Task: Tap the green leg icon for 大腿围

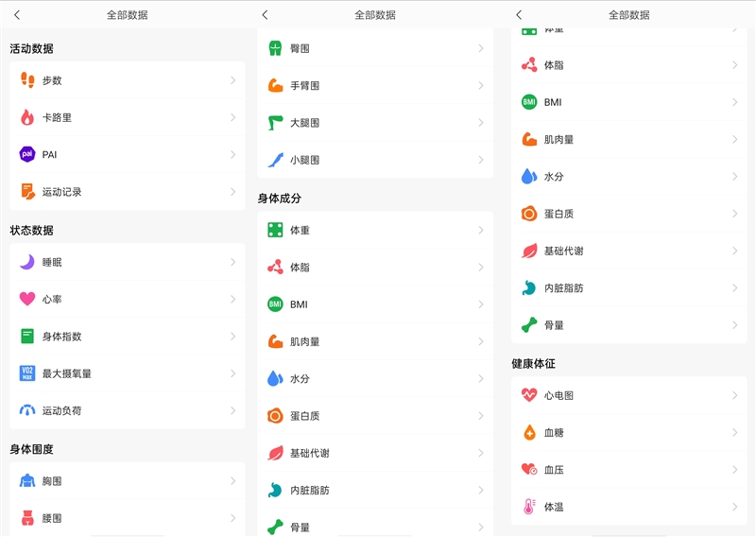Action: point(275,123)
